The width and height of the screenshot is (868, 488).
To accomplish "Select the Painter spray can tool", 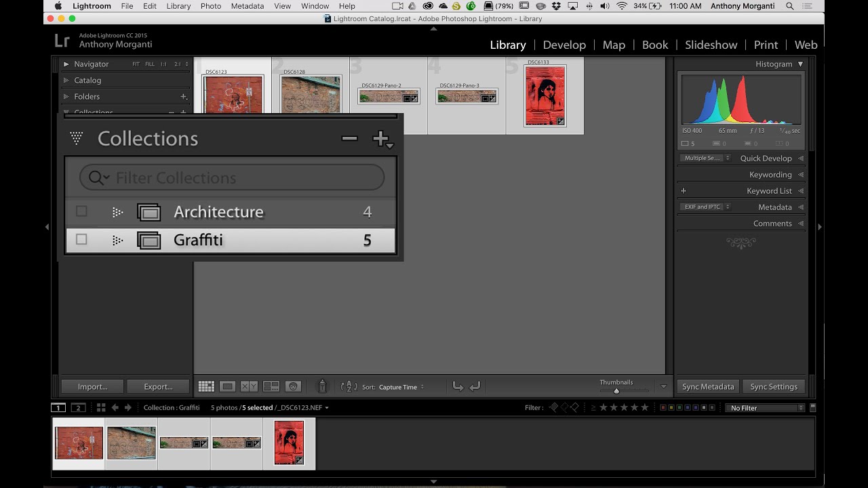I will (x=322, y=386).
